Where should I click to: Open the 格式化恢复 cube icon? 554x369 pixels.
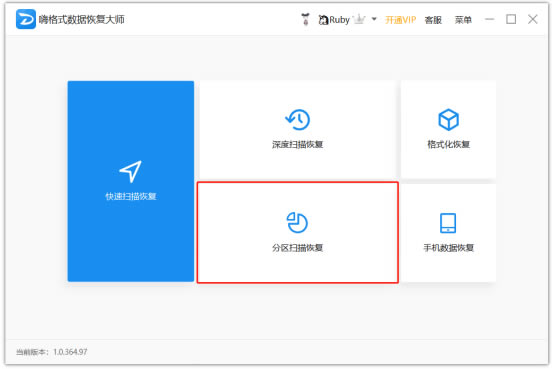click(x=448, y=119)
